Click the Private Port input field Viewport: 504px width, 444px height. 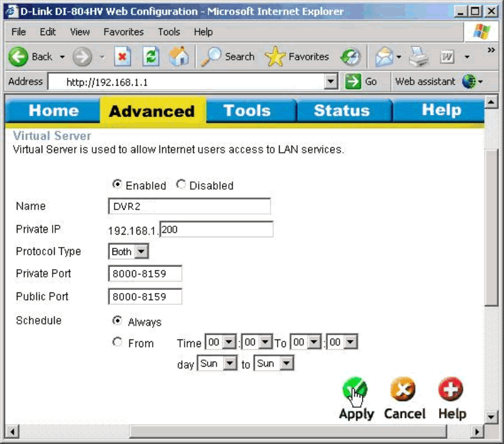[x=145, y=274]
